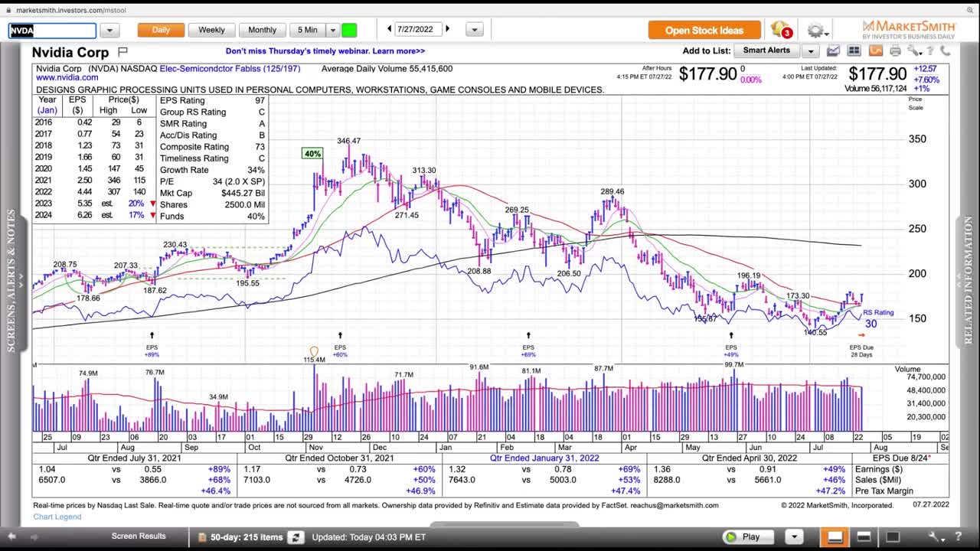Open the intraday interval dropdown arrow
Image resolution: width=980 pixels, height=551 pixels.
click(332, 31)
